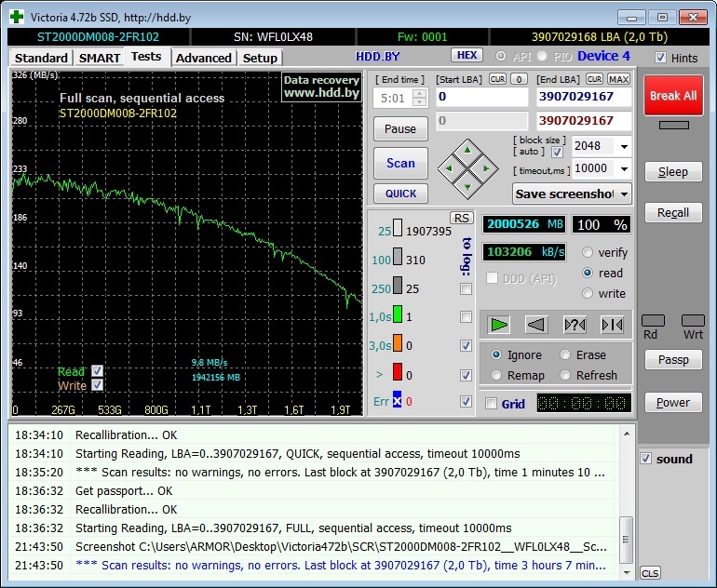
Task: Switch to the SMART tab
Action: tap(99, 58)
